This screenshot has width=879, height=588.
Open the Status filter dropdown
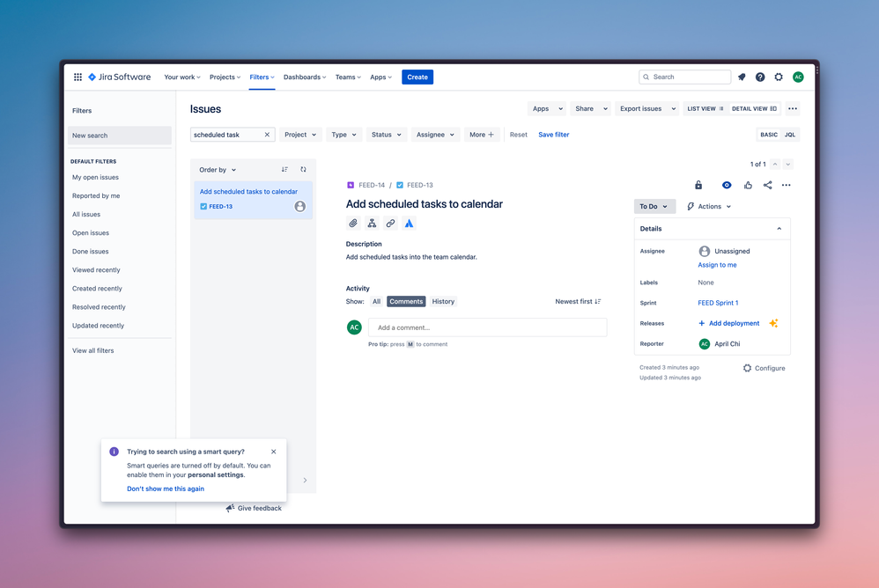coord(387,135)
